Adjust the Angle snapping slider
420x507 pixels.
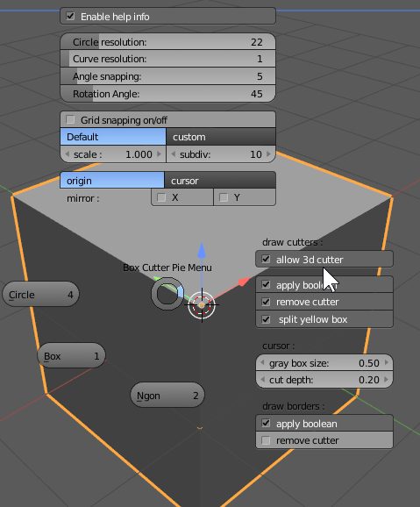coord(167,76)
